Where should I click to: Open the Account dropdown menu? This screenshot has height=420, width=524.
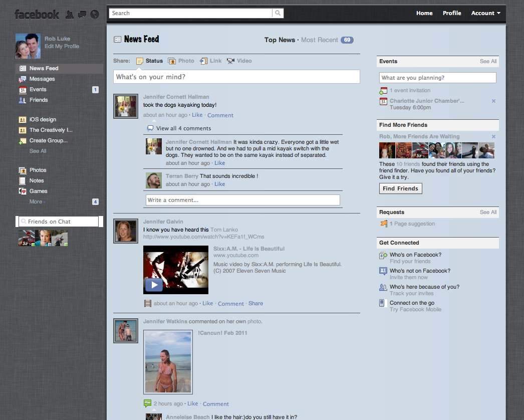click(485, 13)
